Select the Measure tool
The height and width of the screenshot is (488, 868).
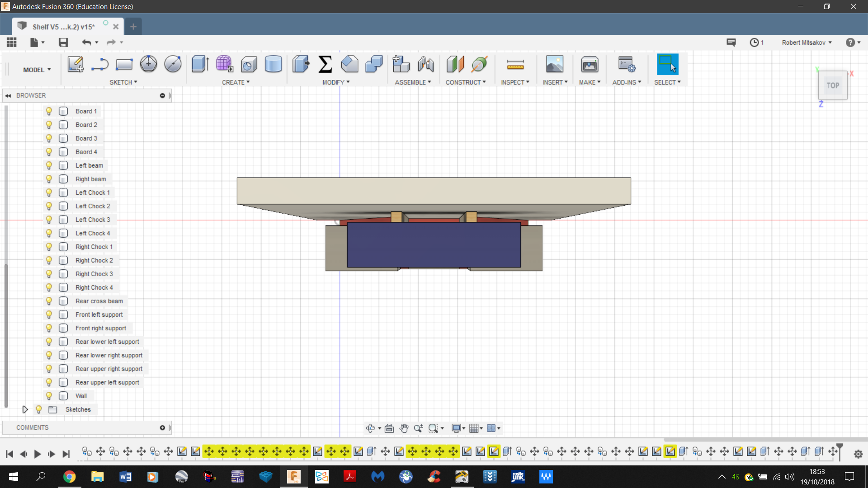pos(515,65)
